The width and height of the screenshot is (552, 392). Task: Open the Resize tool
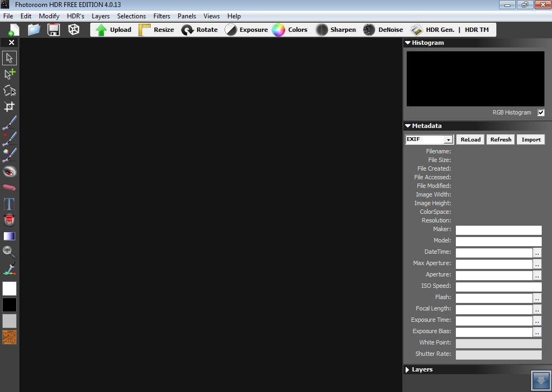click(156, 30)
